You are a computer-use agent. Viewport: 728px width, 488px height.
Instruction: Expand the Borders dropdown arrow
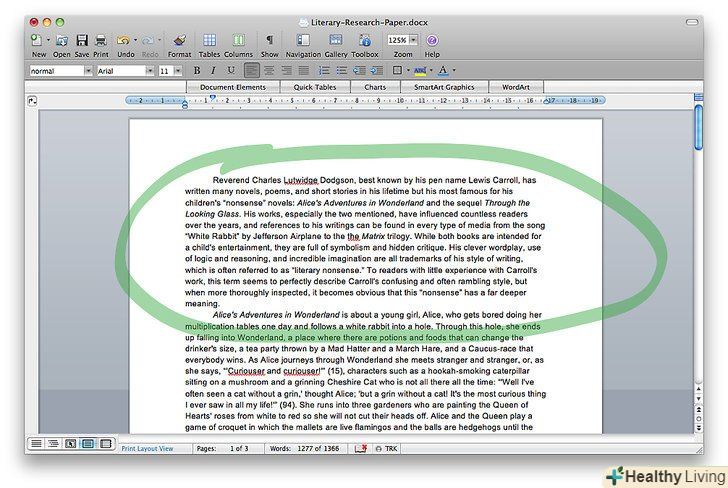pyautogui.click(x=408, y=71)
